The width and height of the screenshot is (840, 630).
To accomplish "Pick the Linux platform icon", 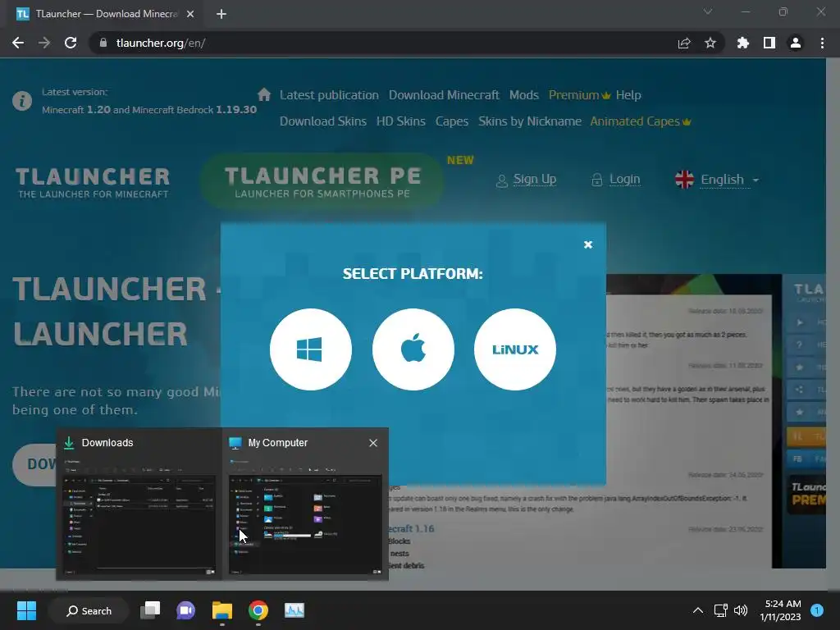I will click(515, 349).
